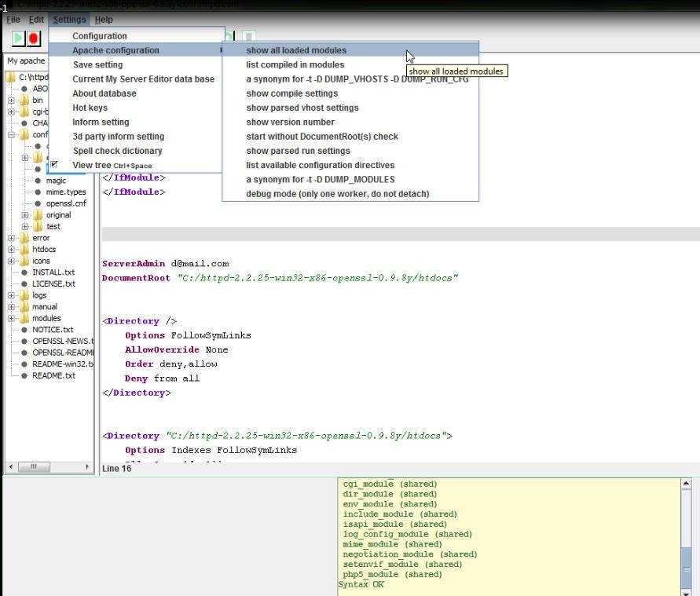Open the My apache tab
Image resolution: width=700 pixels, height=596 pixels.
pos(27,60)
